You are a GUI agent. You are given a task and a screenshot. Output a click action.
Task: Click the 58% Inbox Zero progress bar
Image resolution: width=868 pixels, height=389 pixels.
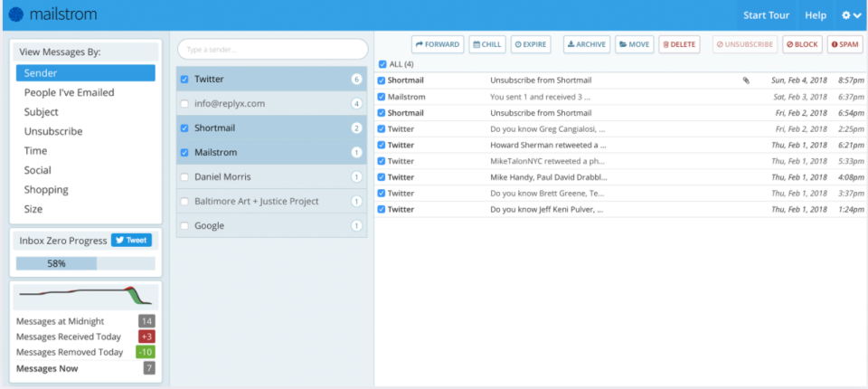click(86, 263)
